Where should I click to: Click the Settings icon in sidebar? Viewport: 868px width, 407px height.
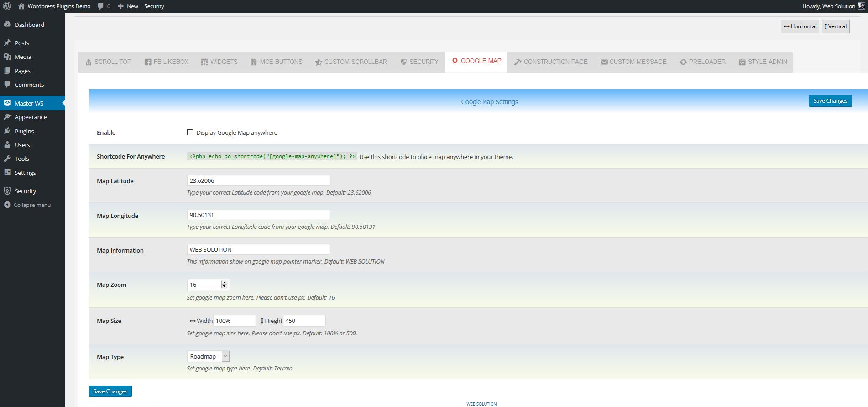(7, 173)
